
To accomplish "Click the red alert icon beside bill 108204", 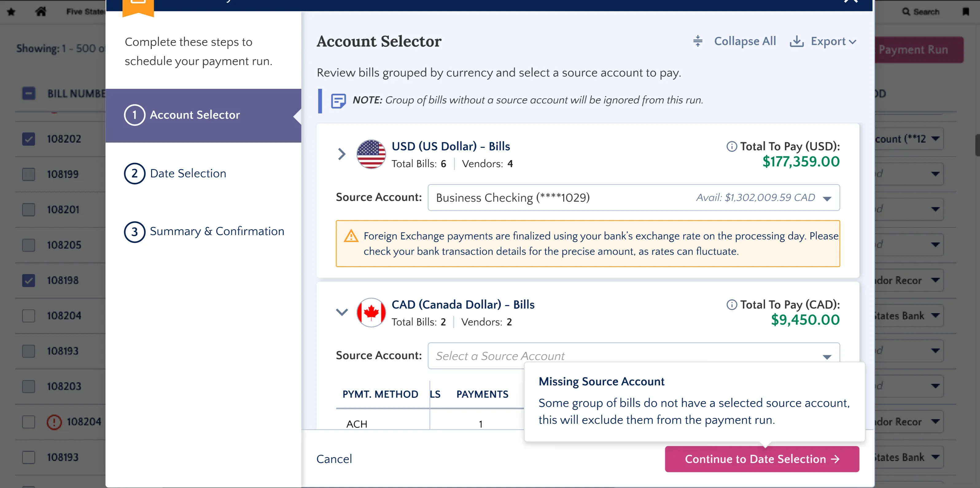I will pos(54,422).
